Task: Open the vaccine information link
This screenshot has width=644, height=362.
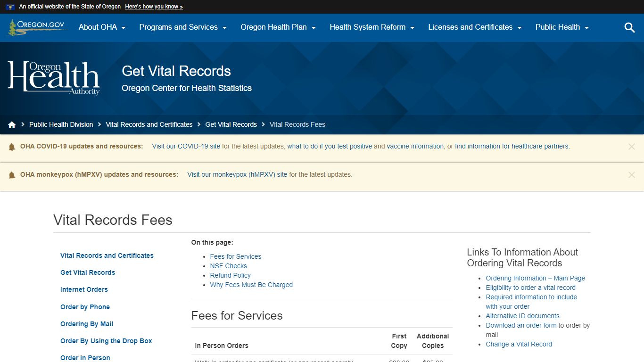Action: click(415, 146)
